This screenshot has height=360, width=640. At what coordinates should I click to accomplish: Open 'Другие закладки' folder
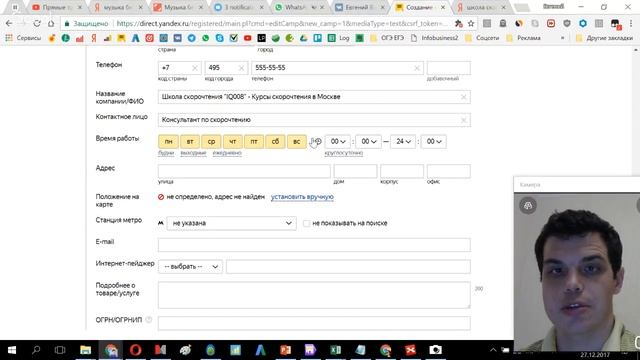tap(604, 38)
